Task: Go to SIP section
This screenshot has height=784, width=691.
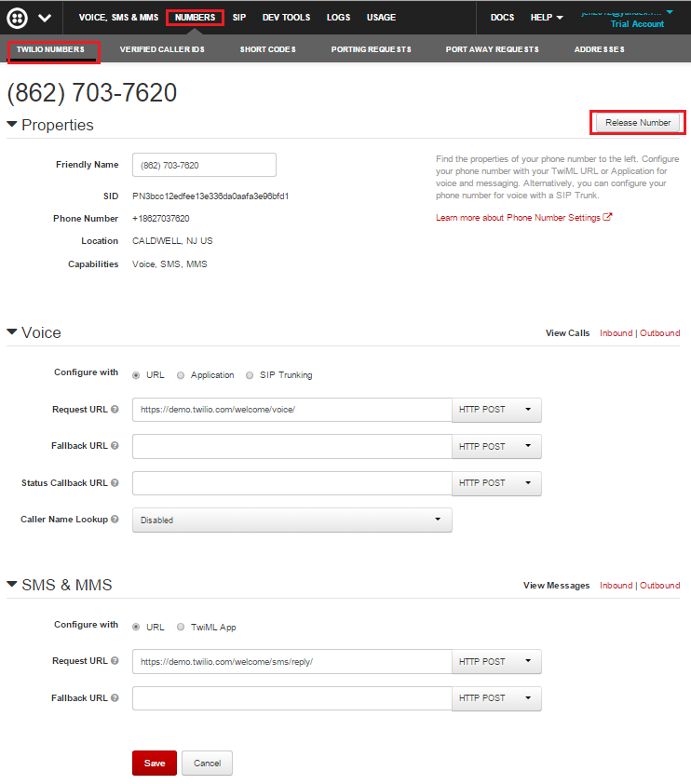Action: 239,18
